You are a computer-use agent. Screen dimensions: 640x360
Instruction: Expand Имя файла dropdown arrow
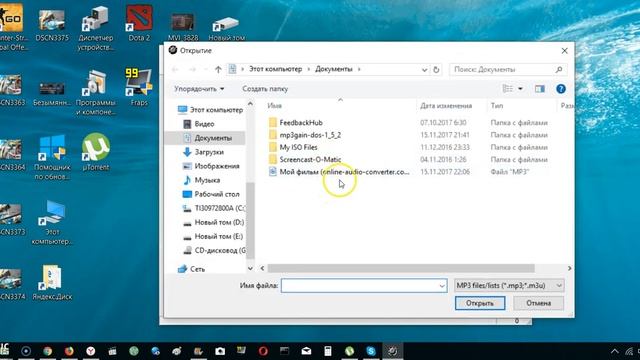point(442,286)
